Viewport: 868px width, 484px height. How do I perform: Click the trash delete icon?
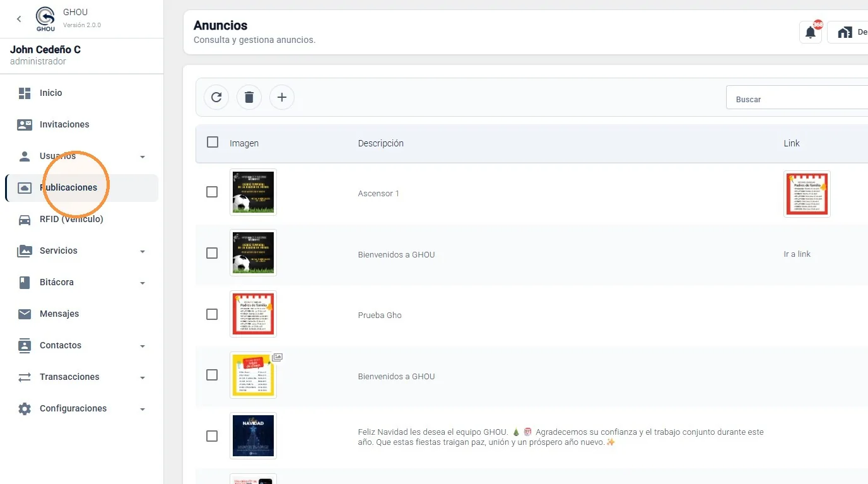[249, 97]
